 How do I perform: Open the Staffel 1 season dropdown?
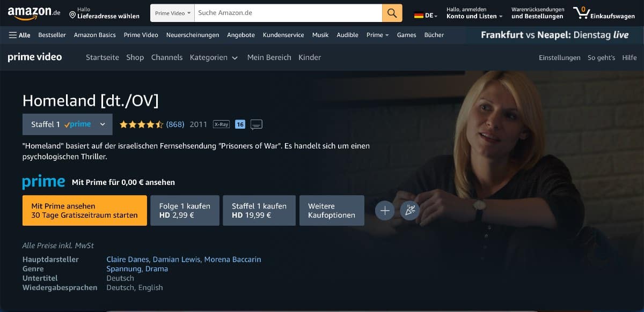click(68, 124)
